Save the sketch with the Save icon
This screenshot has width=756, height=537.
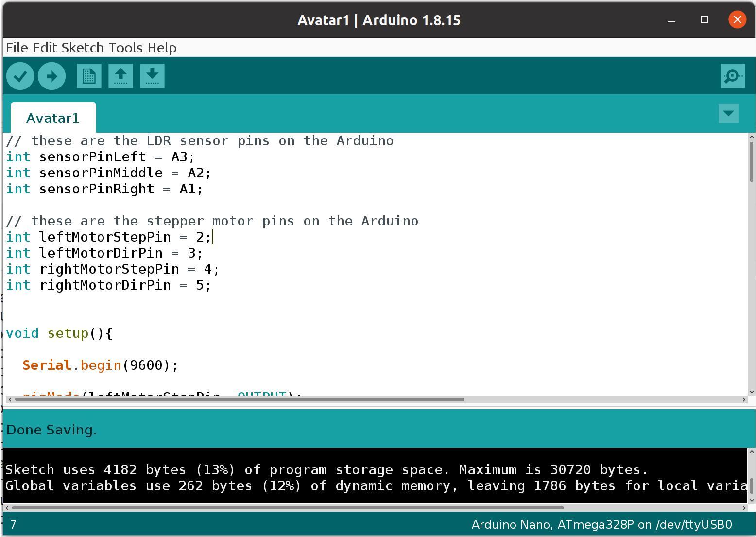[152, 76]
